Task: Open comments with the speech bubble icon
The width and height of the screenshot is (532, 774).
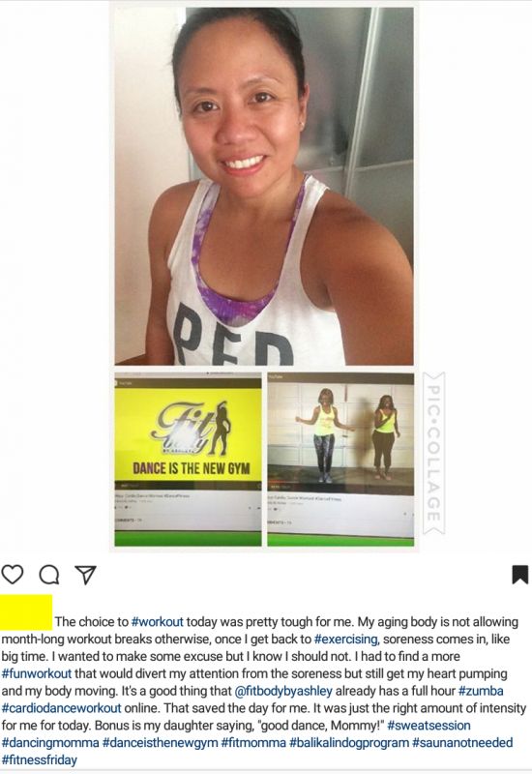Action: pos(49,575)
